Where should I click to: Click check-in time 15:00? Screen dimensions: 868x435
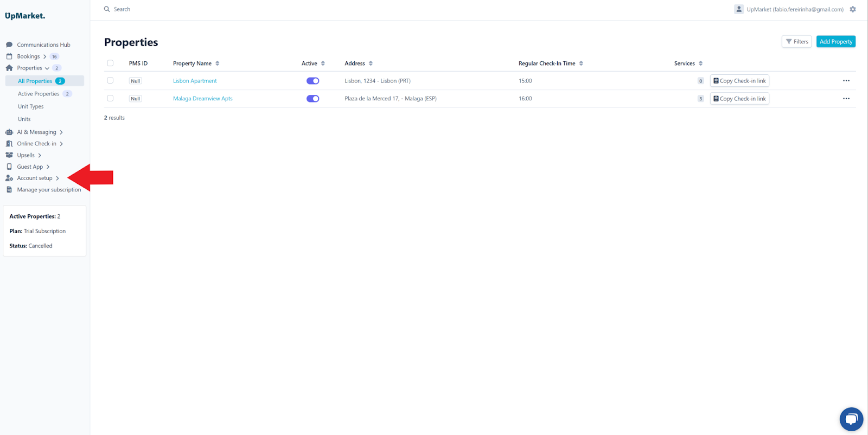(525, 81)
